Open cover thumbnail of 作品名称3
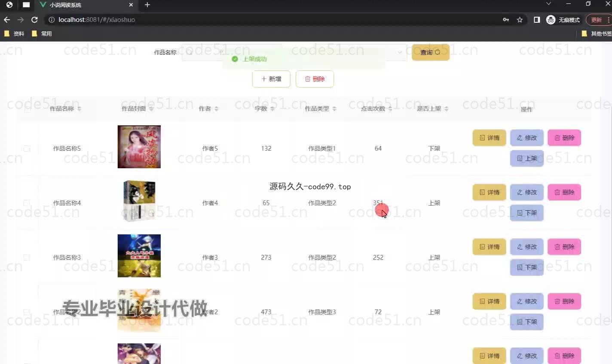The height and width of the screenshot is (364, 612). tap(139, 256)
